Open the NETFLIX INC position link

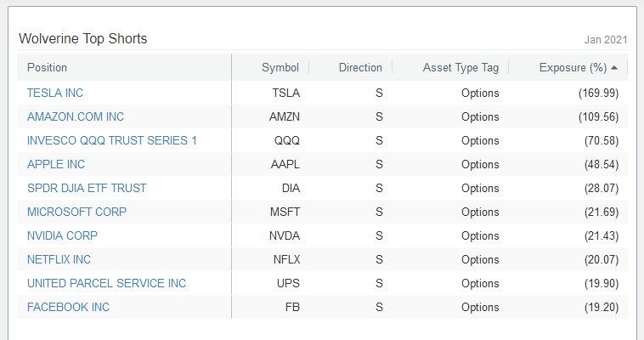click(x=59, y=260)
